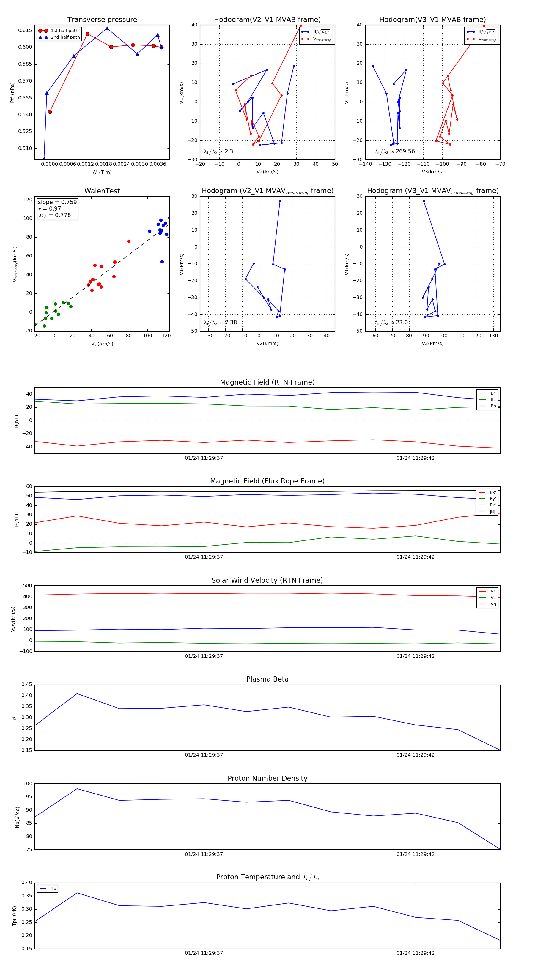Click Tp(10^6K) y-axis label
The width and height of the screenshot is (535, 980).
[x=15, y=916]
